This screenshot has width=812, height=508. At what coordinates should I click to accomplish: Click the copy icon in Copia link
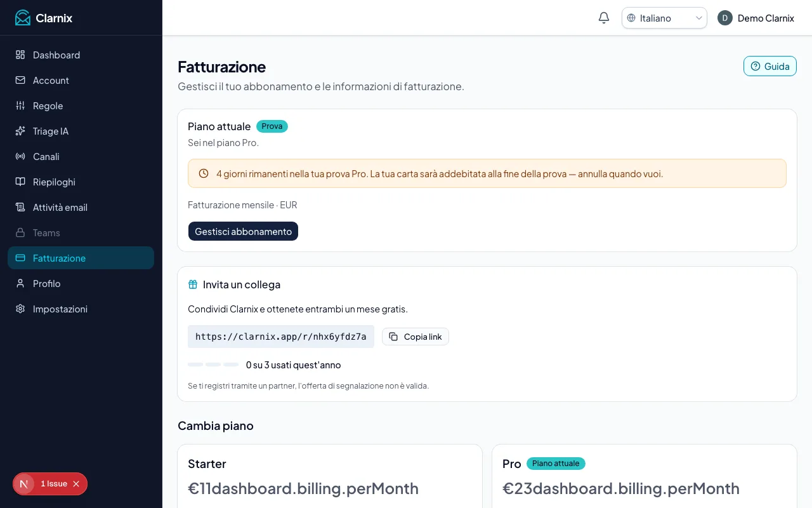pos(393,337)
